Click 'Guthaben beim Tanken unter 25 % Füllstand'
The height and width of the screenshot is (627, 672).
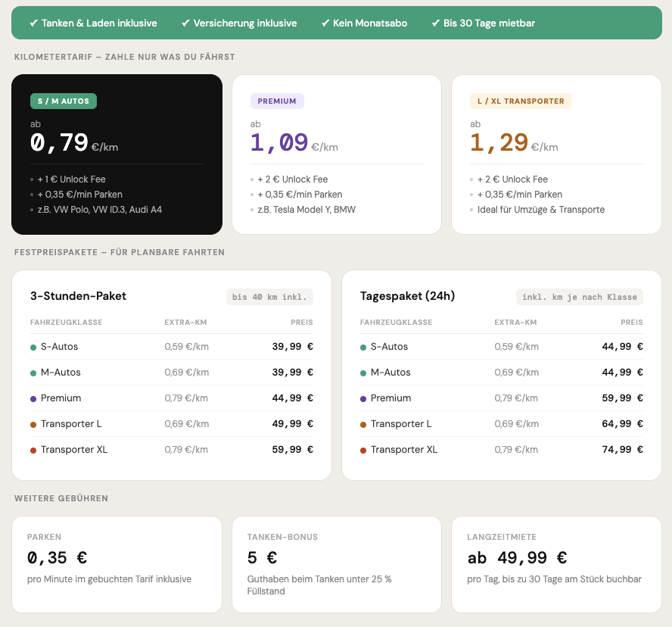(319, 585)
